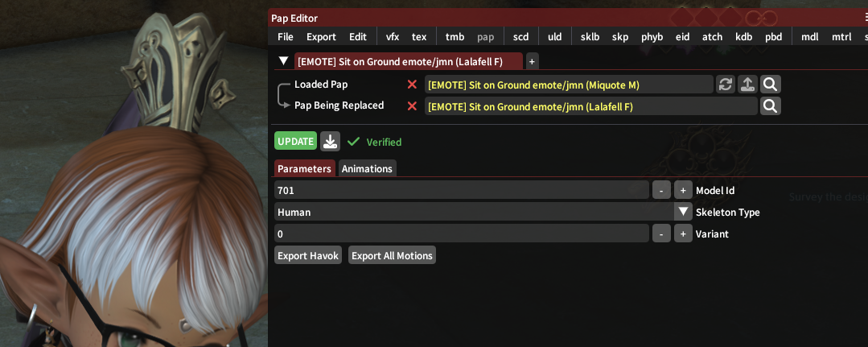
Task: Open search for Pap Being Replaced
Action: (x=770, y=106)
